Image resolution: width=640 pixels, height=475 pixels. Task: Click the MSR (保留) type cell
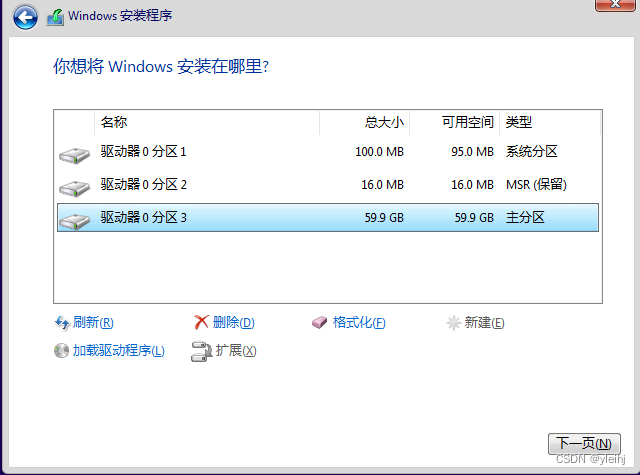point(536,185)
